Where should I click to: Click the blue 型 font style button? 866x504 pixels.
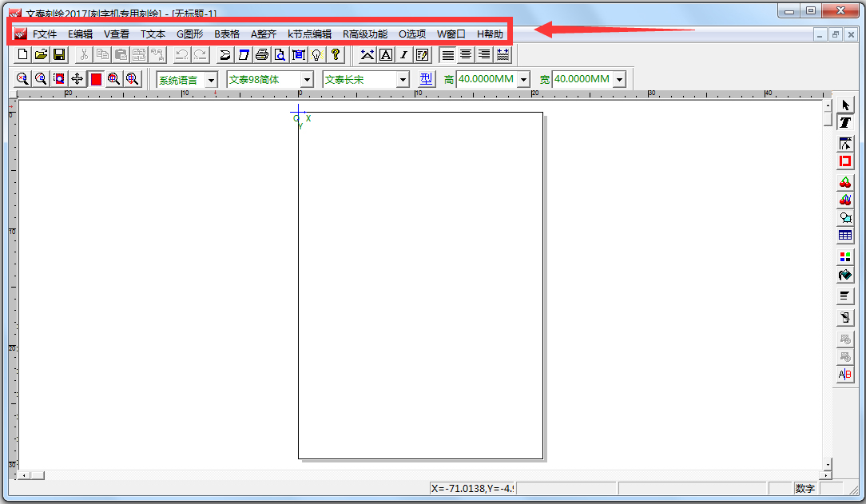click(426, 79)
